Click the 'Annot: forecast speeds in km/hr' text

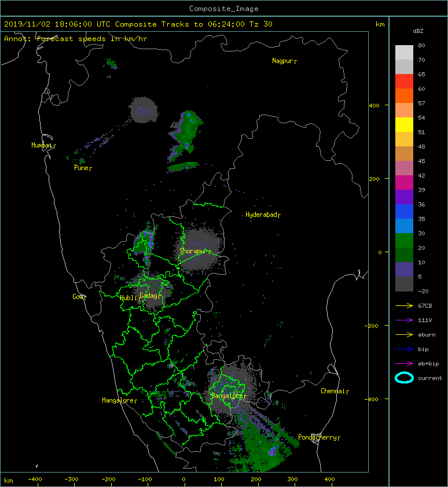76,39
